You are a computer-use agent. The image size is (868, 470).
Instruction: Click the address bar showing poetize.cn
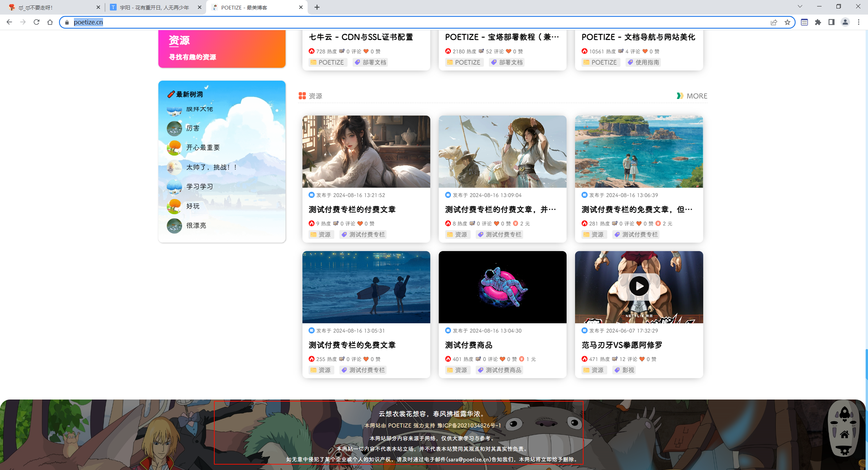[x=417, y=22]
